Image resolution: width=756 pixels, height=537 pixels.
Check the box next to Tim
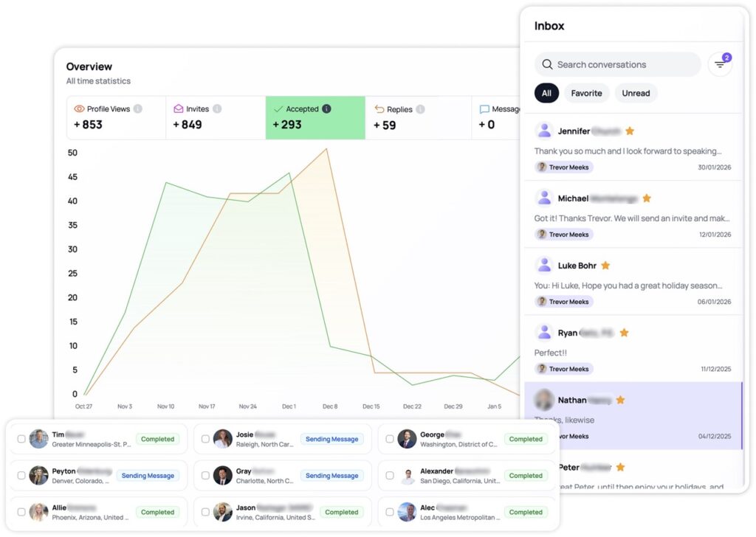coord(21,439)
